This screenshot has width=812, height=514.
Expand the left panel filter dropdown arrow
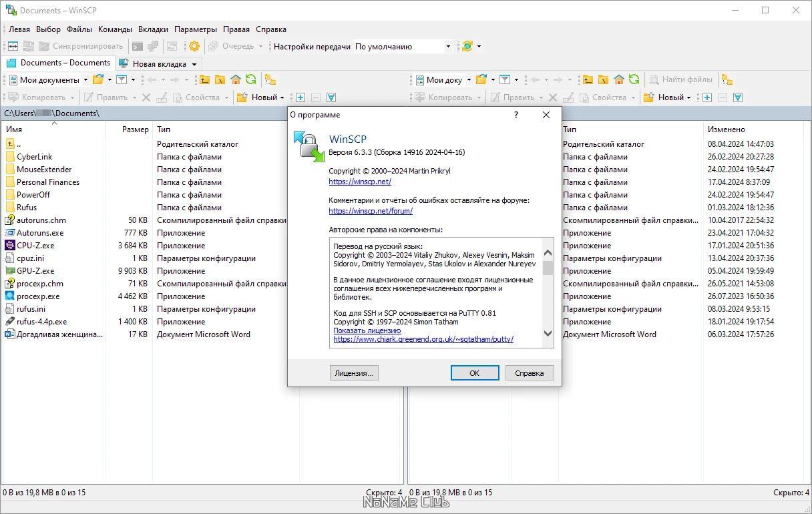tap(133, 79)
